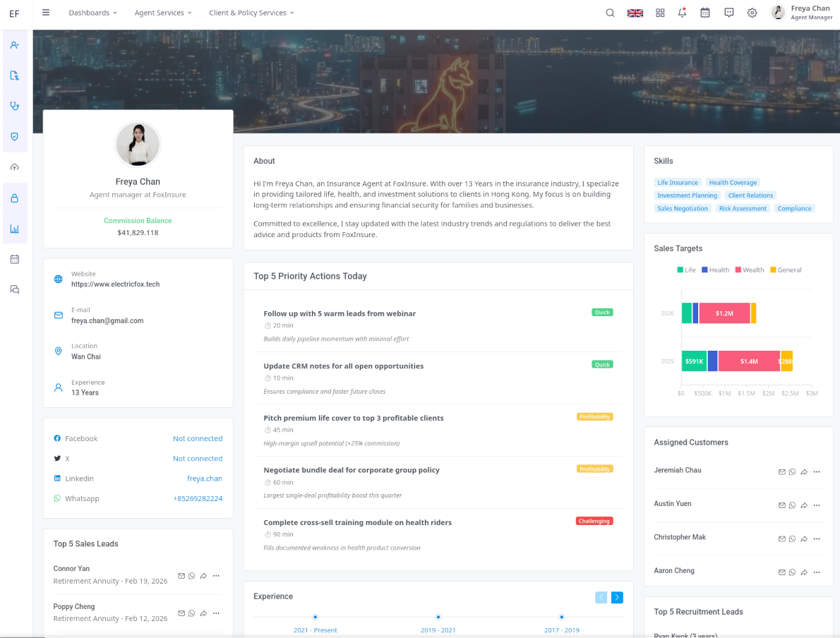WhatsApp Poppy Cheng via icon

[192, 613]
